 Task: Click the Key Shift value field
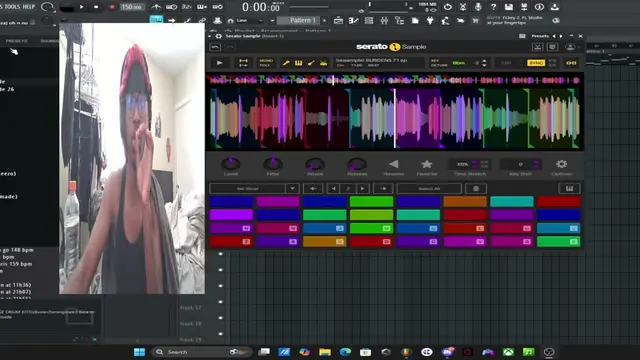coord(520,164)
